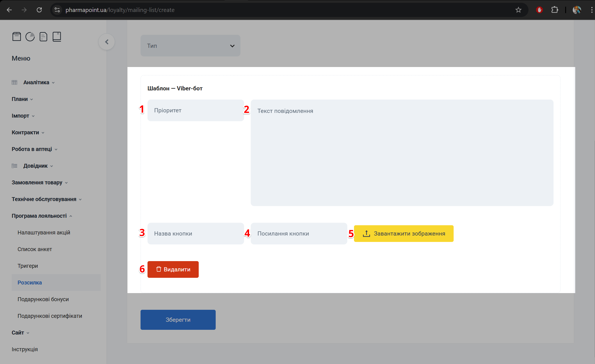The image size is (595, 364).
Task: Click the Завантажити зображення button
Action: 404,234
